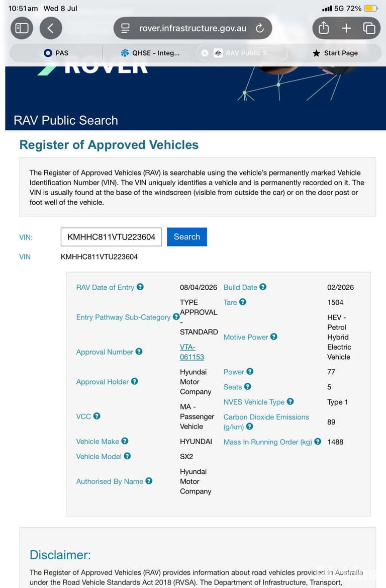Image resolution: width=386 pixels, height=588 pixels.
Task: Go back using the back arrow
Action: [51, 28]
